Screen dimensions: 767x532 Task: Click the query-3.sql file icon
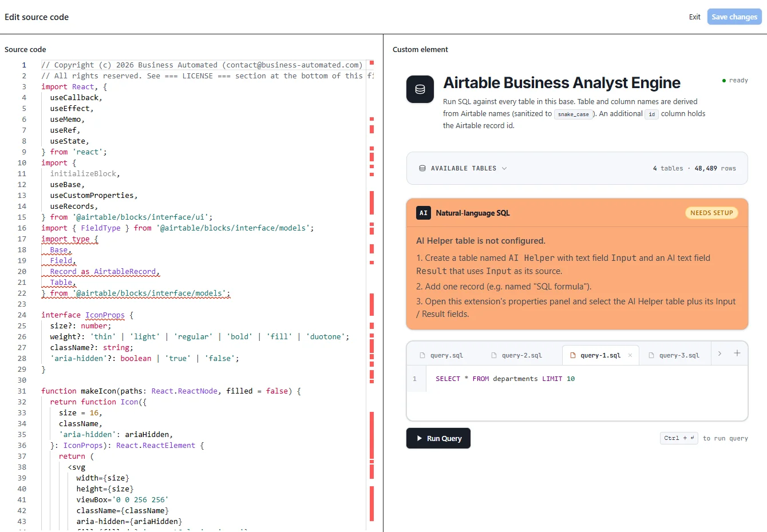point(651,355)
